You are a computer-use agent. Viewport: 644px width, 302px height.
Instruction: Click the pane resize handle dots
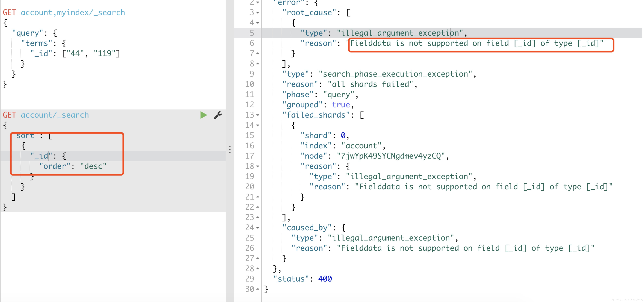[x=230, y=149]
